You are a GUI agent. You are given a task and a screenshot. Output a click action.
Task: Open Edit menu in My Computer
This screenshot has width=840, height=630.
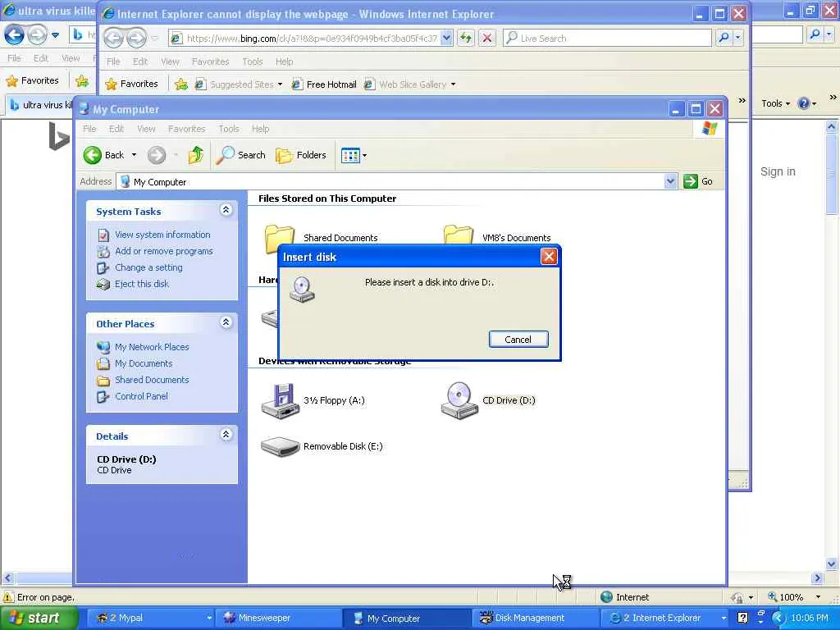tap(116, 129)
